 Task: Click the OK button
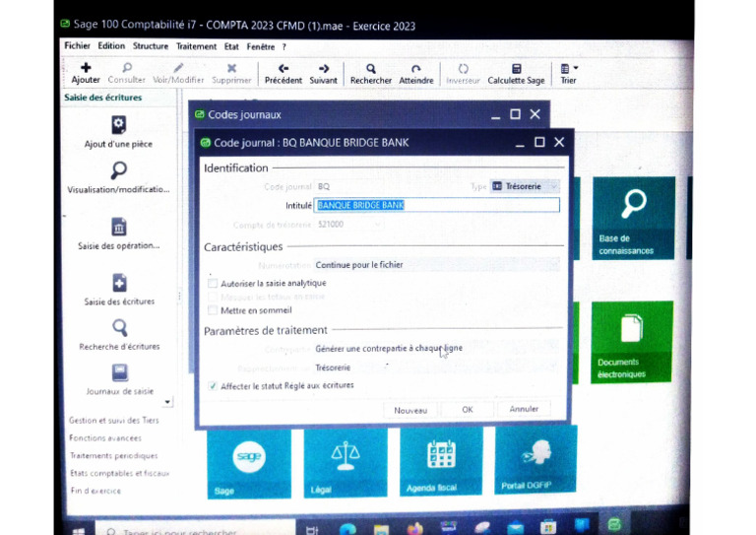coord(468,410)
